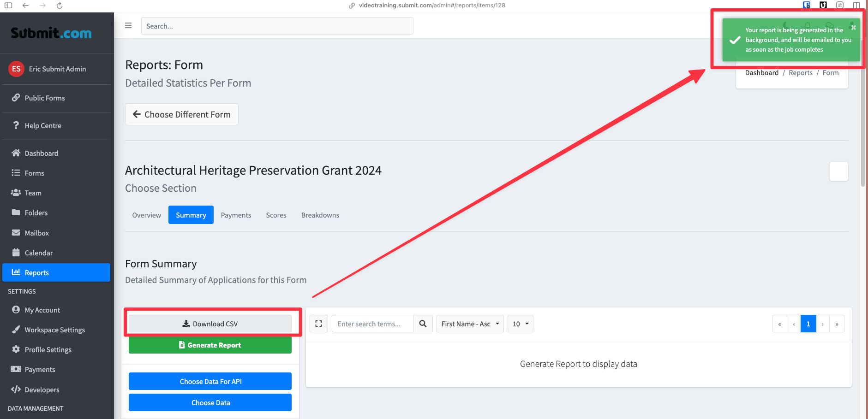Jump to last page with double-arrow

(x=837, y=324)
